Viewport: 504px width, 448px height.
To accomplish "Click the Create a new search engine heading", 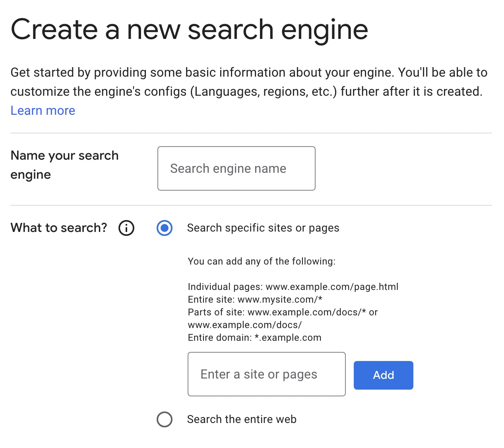I will (x=189, y=29).
